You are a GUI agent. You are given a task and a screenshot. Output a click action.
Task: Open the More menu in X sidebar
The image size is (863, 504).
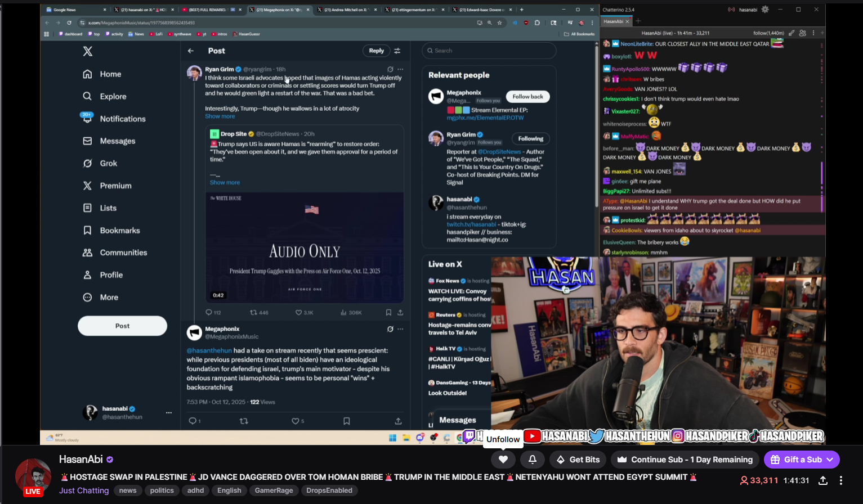click(x=102, y=297)
